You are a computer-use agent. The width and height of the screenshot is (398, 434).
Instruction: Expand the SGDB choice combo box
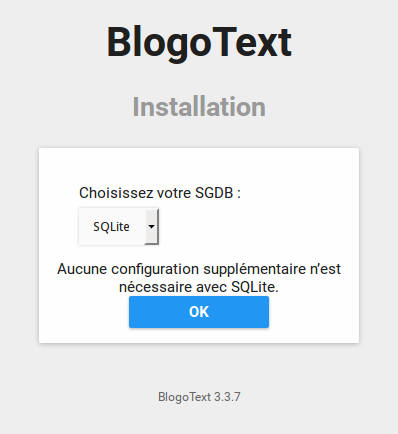tap(119, 227)
